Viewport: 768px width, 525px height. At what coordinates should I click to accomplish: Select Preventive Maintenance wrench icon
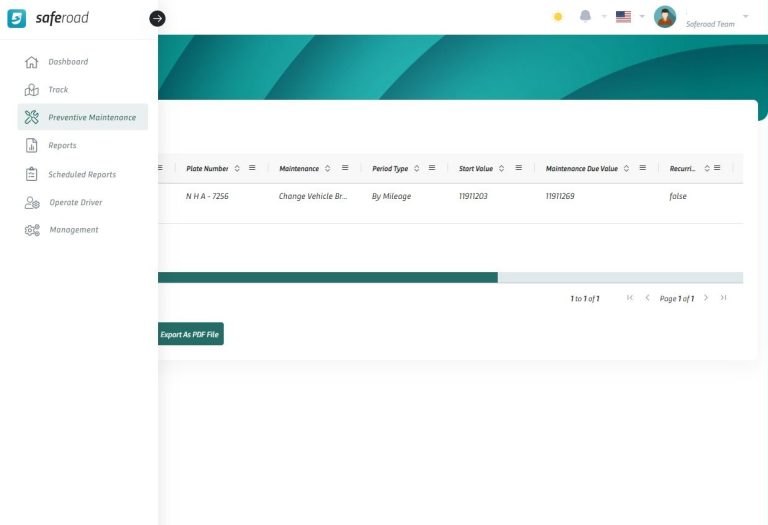[x=31, y=118]
